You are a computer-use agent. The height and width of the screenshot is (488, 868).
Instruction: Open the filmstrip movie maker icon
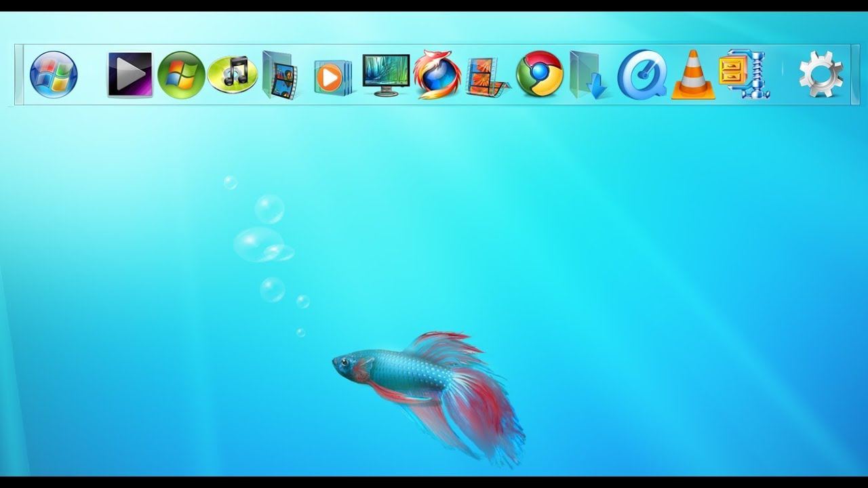coord(488,77)
